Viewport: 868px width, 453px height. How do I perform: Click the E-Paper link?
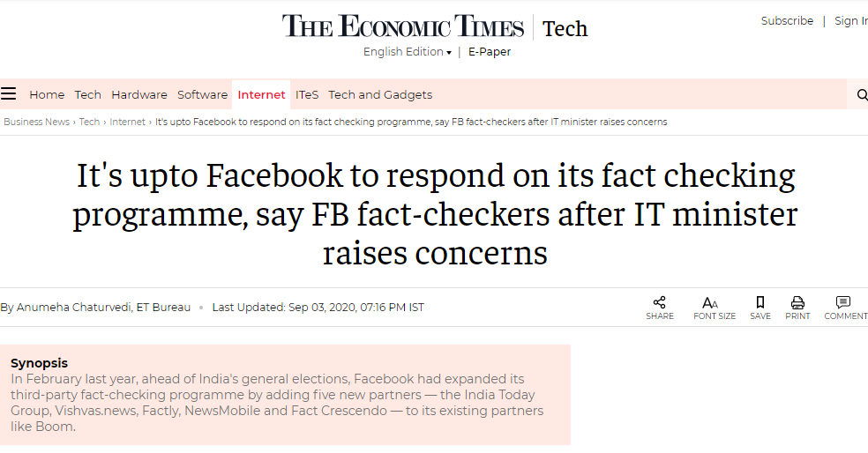pos(490,51)
